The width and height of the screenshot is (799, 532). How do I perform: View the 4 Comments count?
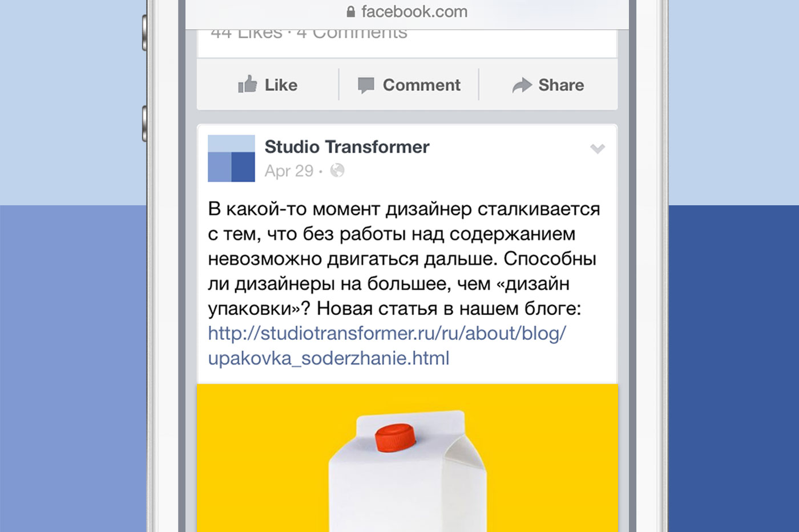tap(352, 33)
